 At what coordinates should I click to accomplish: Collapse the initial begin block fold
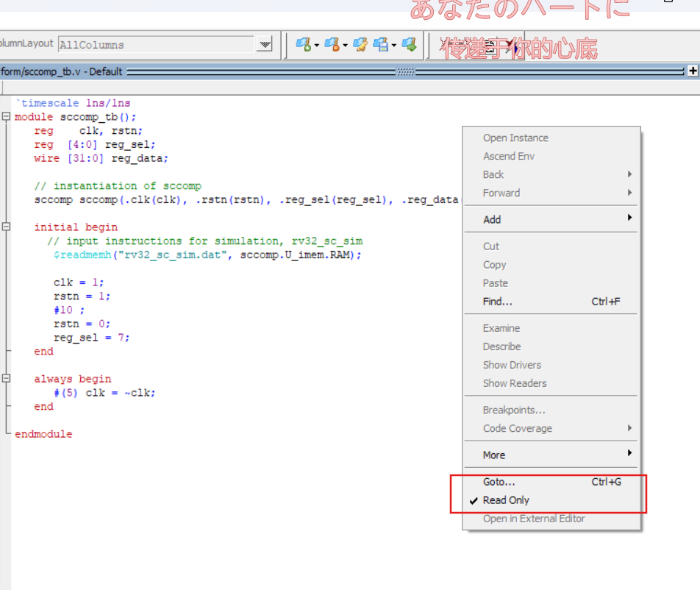6,227
